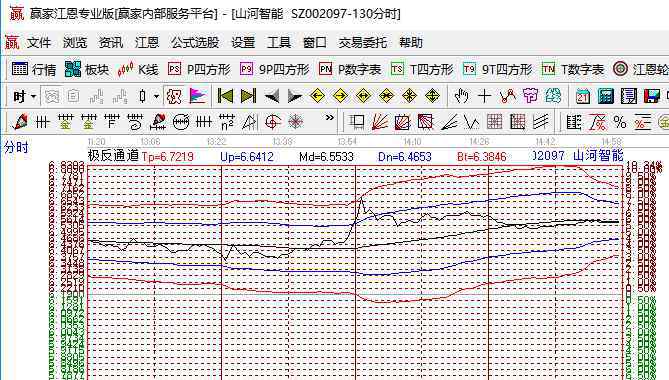Screen dimensions: 669x380
Task: Click the spiral time-line tool icon
Action: pos(135,122)
